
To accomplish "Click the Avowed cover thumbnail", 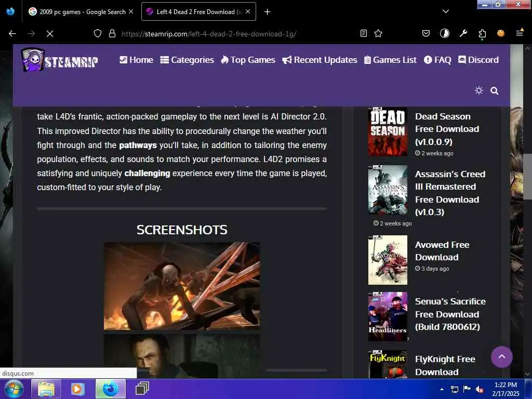I will point(388,260).
